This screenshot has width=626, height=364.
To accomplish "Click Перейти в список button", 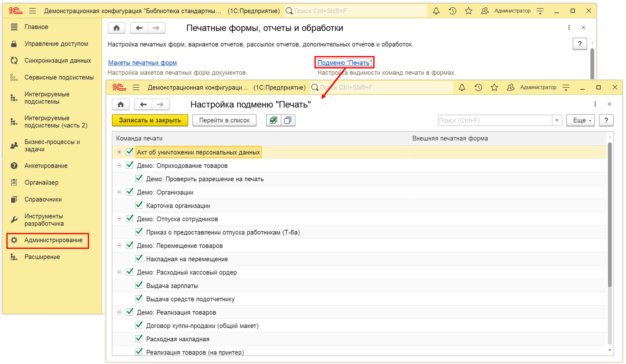I will coord(224,120).
